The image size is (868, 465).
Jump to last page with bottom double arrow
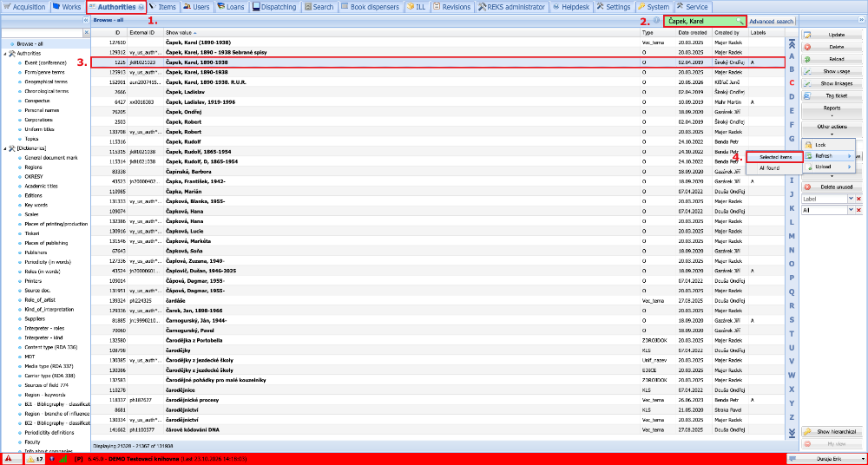tap(792, 432)
